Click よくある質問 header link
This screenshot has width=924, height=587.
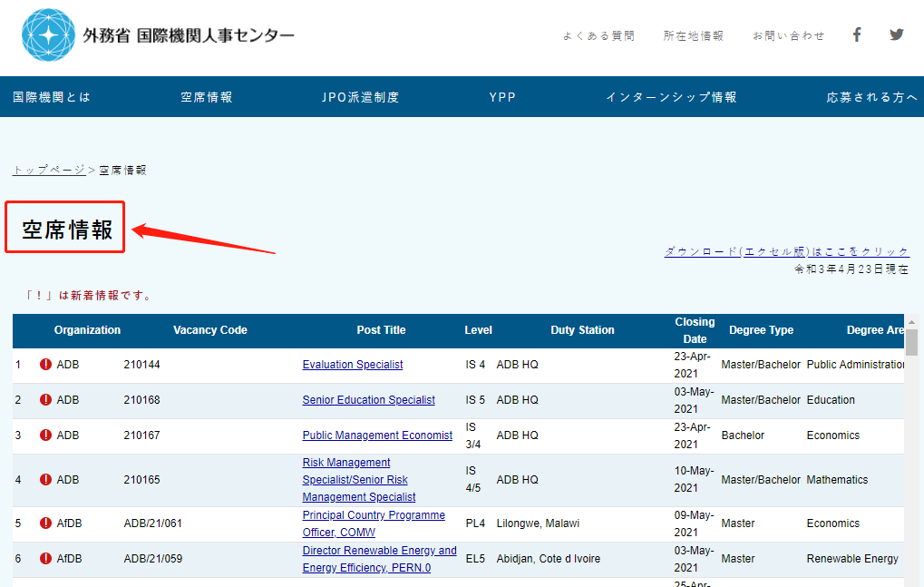pos(598,36)
